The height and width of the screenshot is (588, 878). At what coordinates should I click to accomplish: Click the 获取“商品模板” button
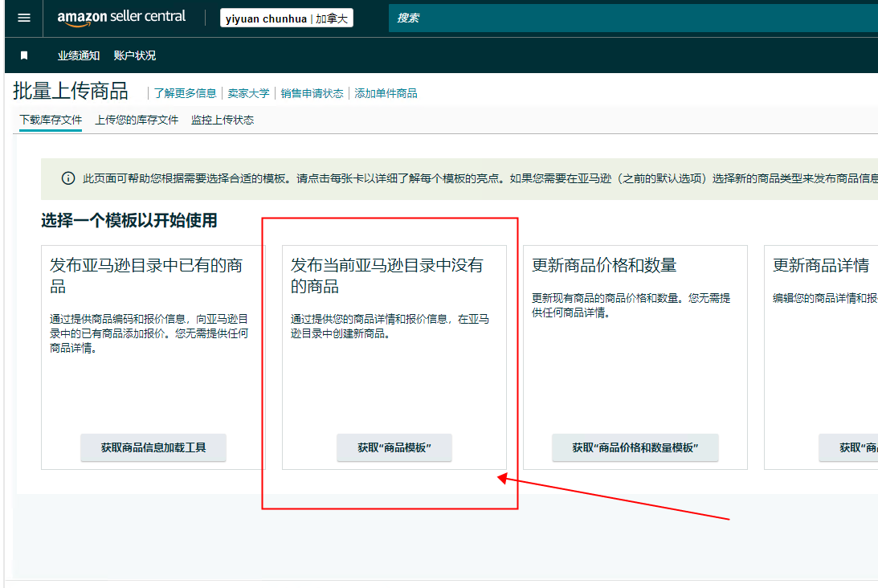point(394,447)
